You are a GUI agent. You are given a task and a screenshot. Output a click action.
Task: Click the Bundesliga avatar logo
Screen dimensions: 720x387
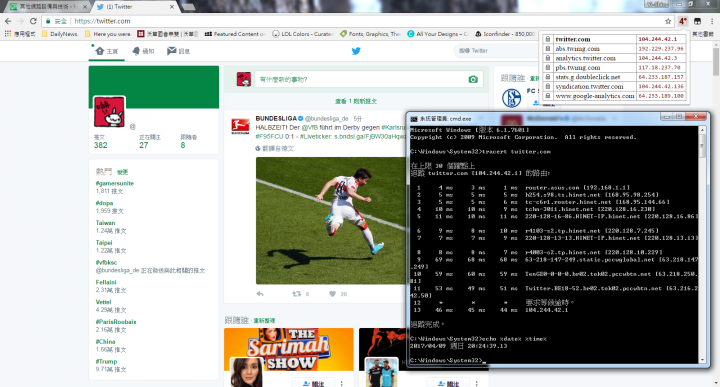pyautogui.click(x=240, y=126)
